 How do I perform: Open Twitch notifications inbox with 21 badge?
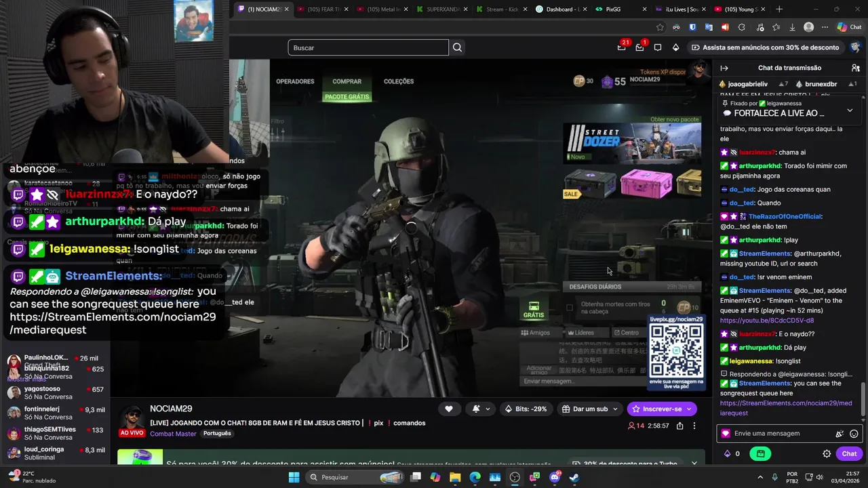(x=622, y=47)
